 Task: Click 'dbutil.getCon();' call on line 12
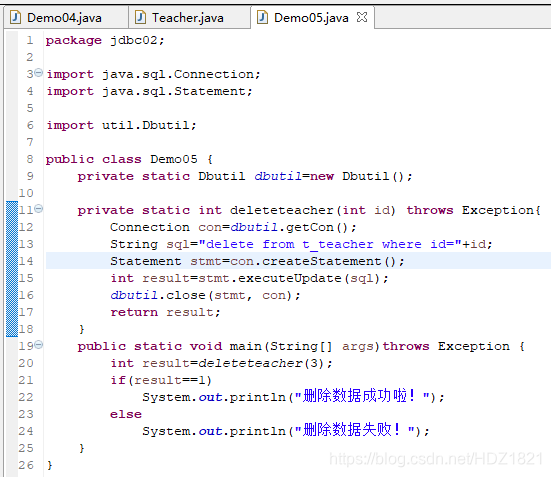coord(293,227)
